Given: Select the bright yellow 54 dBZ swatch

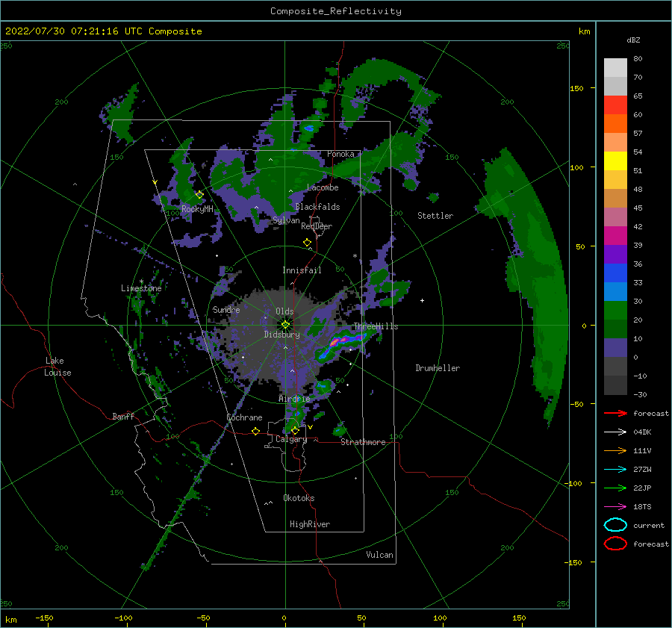Looking at the screenshot, I should click(615, 161).
